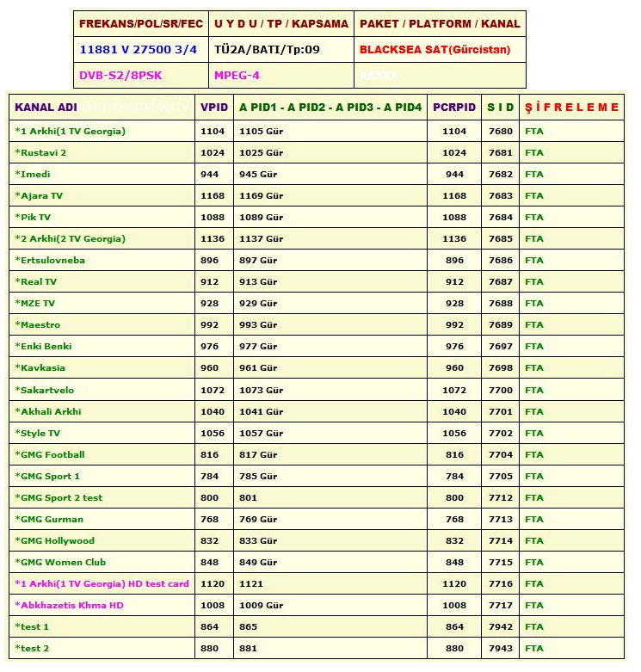Screen dimensions: 641x672
Task: Click 'U Y D U / TP / KAPSAMA' header
Action: pos(281,23)
